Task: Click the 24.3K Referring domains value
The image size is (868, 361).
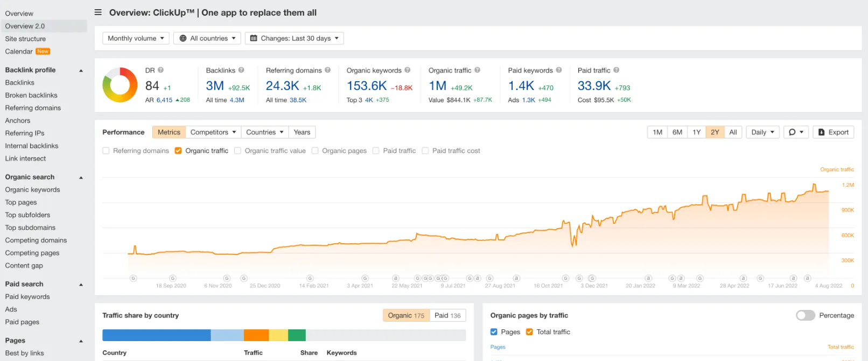Action: 283,86
